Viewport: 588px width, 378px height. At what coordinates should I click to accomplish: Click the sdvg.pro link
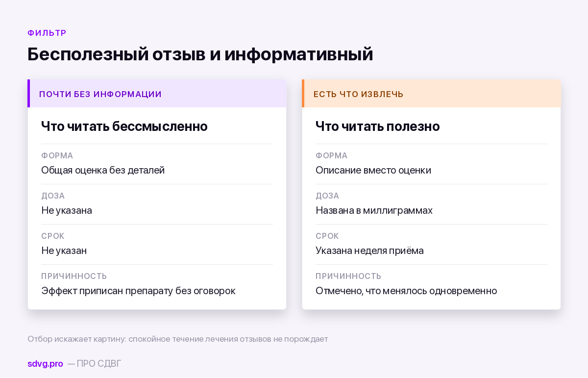[45, 364]
